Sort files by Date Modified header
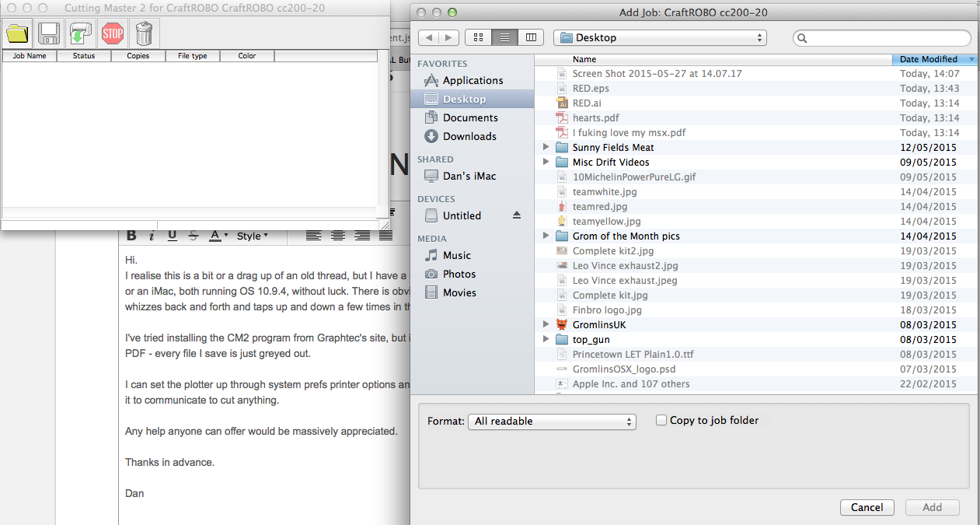The height and width of the screenshot is (525, 980). (x=935, y=59)
